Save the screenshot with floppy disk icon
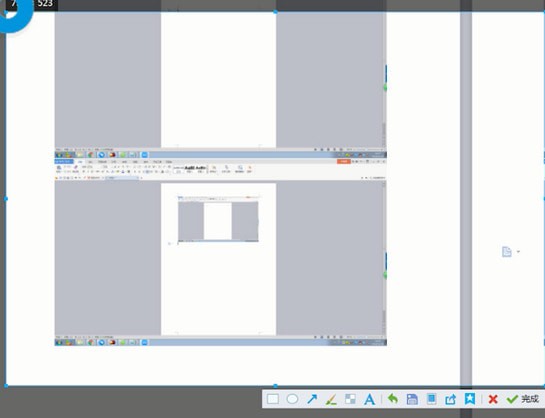Image resolution: width=545 pixels, height=418 pixels. (x=412, y=399)
